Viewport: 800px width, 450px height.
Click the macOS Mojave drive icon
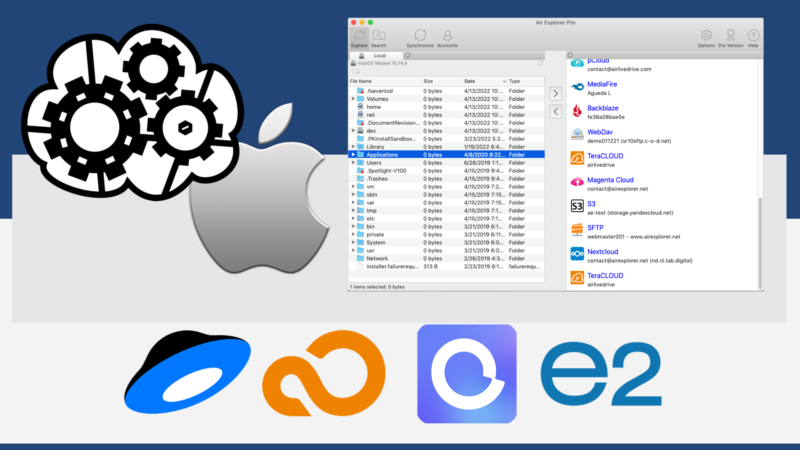pyautogui.click(x=353, y=63)
